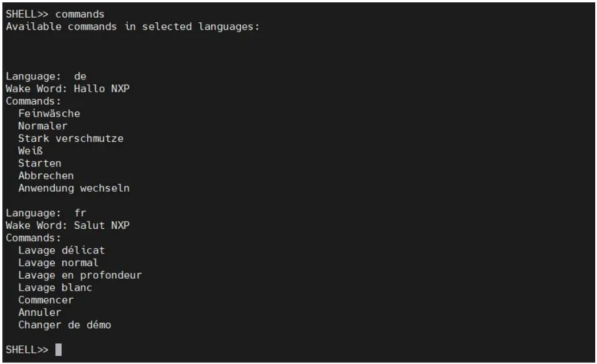The height and width of the screenshot is (364, 597).
Task: Click the typed 'commands' text on the first line
Action: [80, 14]
